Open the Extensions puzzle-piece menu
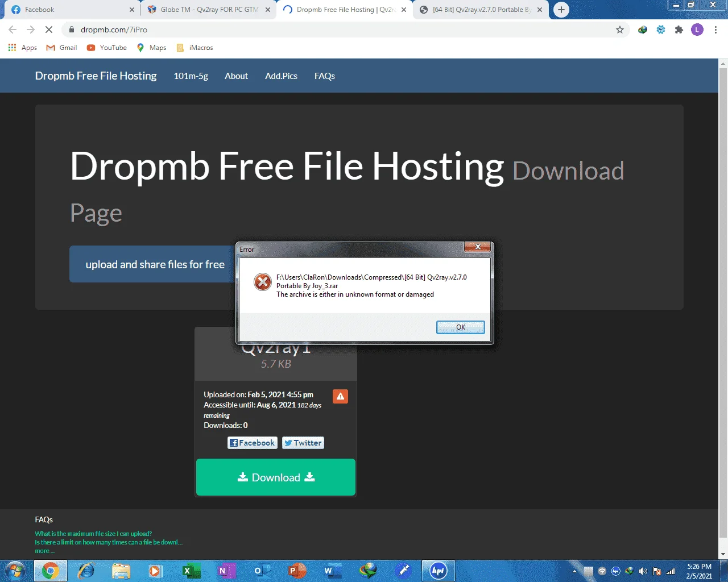The image size is (728, 582). [x=679, y=30]
